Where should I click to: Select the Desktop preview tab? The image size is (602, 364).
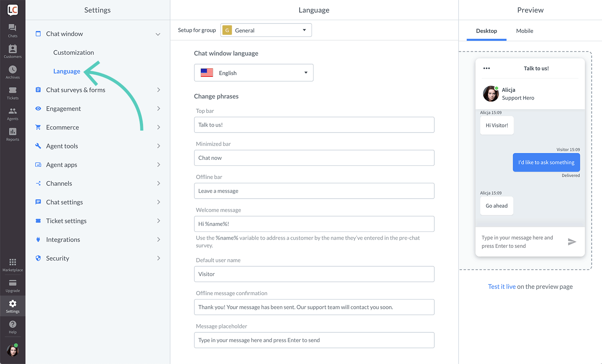486,31
